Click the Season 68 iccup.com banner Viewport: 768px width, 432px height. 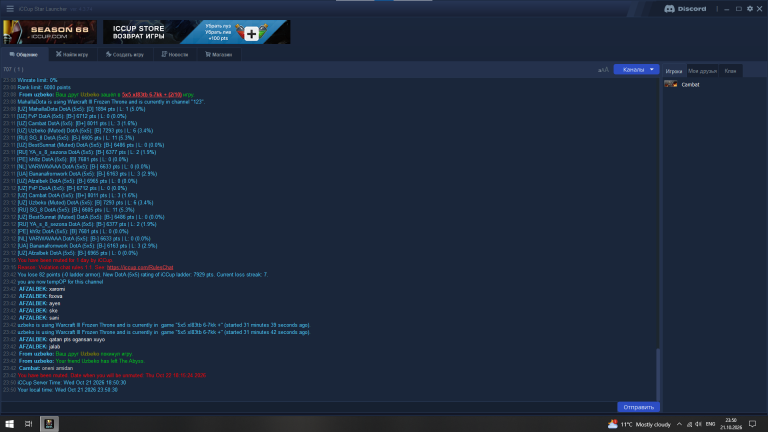pyautogui.click(x=50, y=32)
